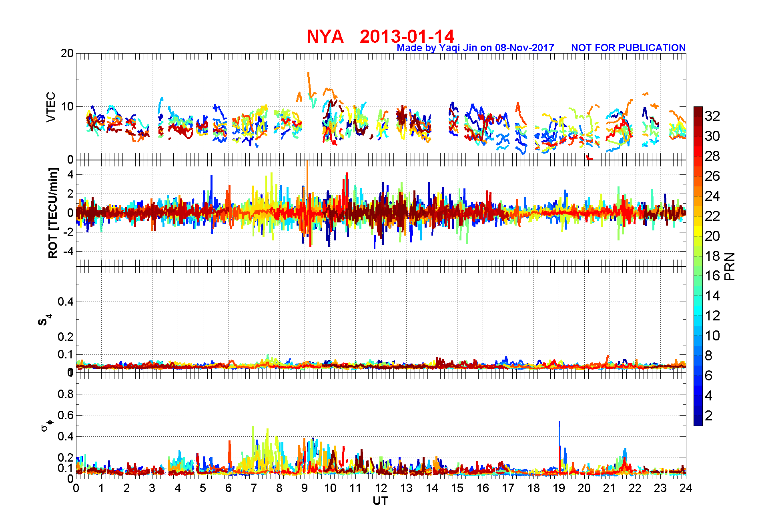Click the '32' label on the PRN colorbar
Image resolution: width=762 pixels, height=532 pixels.
tap(712, 116)
